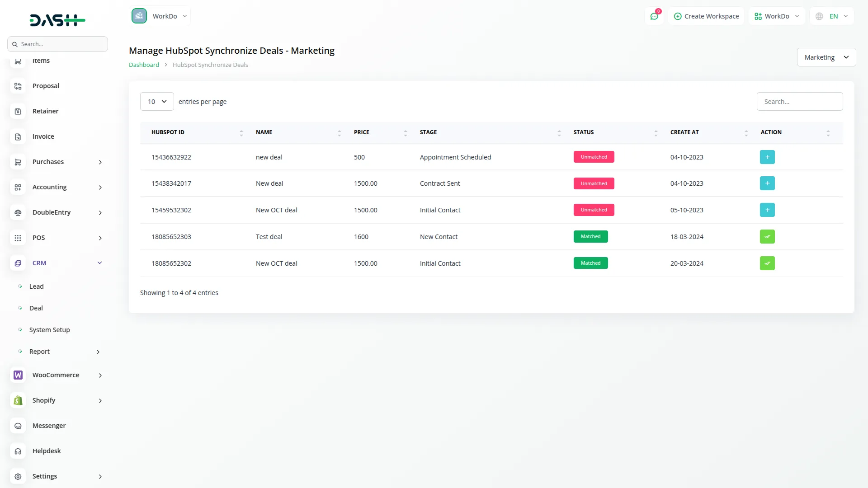868x488 pixels.
Task: Open the messages notification icon in top bar
Action: click(654, 16)
